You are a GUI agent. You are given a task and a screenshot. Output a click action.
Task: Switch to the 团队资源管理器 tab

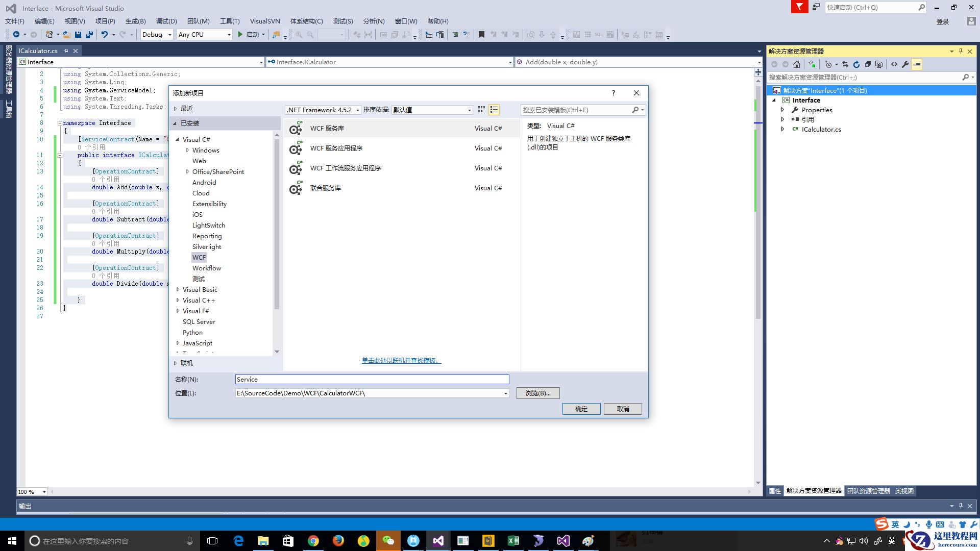[x=868, y=491]
